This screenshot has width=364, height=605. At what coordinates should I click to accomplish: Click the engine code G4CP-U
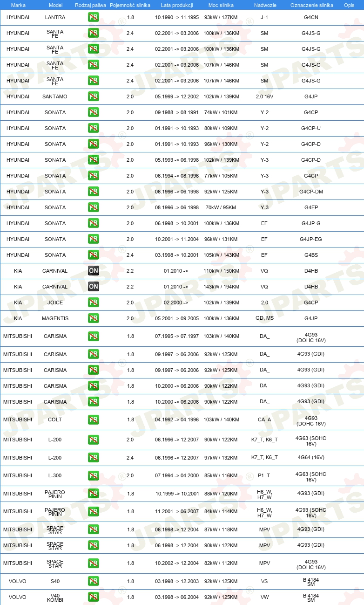(311, 128)
